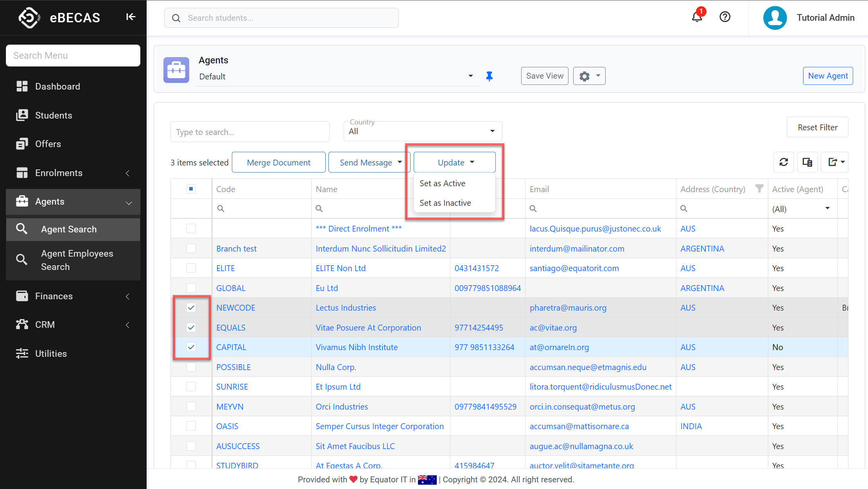The height and width of the screenshot is (489, 868).
Task: Expand the Active (Agent) filter dropdown
Action: (827, 209)
